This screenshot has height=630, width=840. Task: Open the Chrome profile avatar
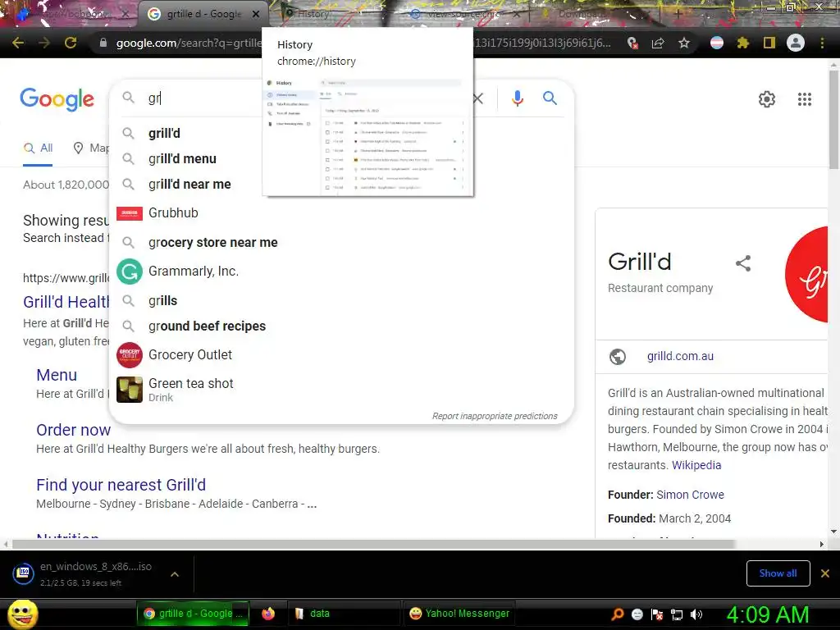[x=796, y=43]
